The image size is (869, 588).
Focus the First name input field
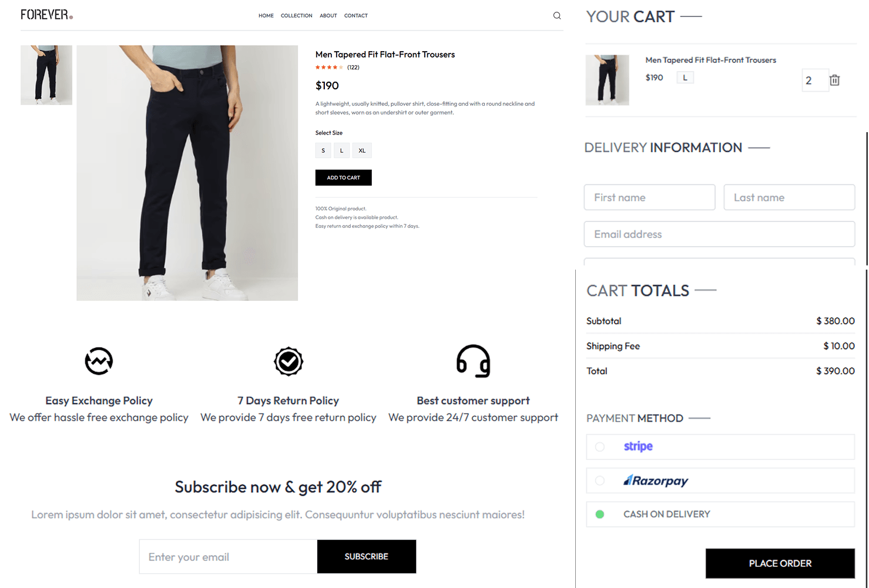649,197
